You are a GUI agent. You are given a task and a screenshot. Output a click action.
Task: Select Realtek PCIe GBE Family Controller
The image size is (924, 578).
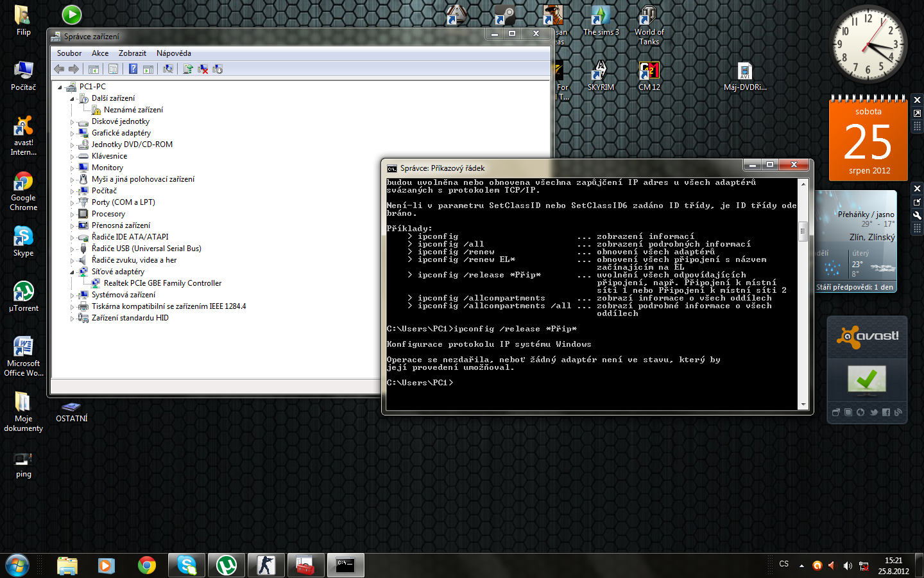(162, 283)
